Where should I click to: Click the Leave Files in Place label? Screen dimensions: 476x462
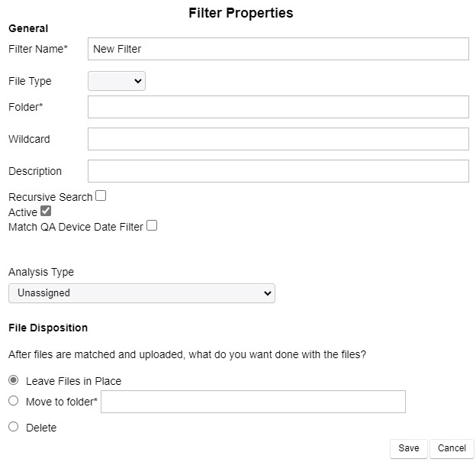point(73,381)
